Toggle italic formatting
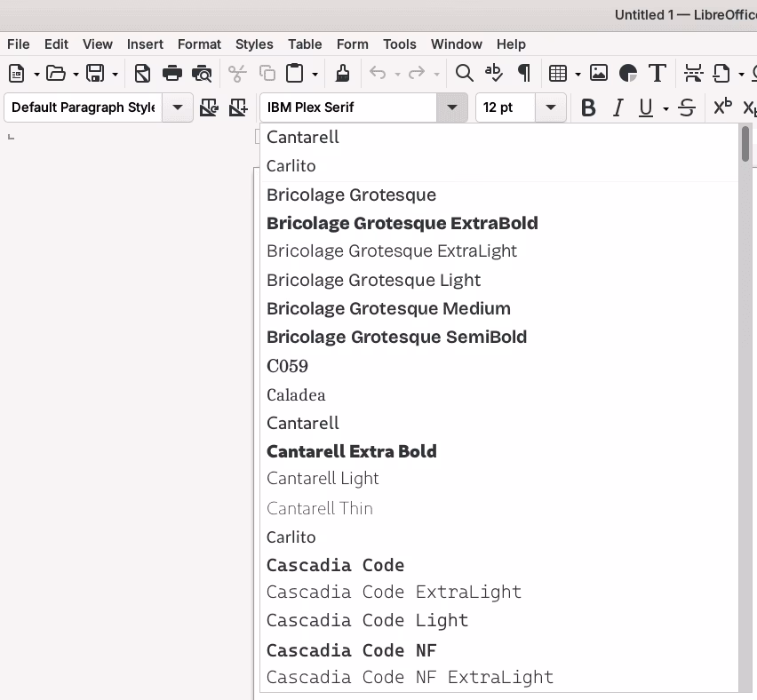Screen dimensions: 757x700 [x=618, y=107]
